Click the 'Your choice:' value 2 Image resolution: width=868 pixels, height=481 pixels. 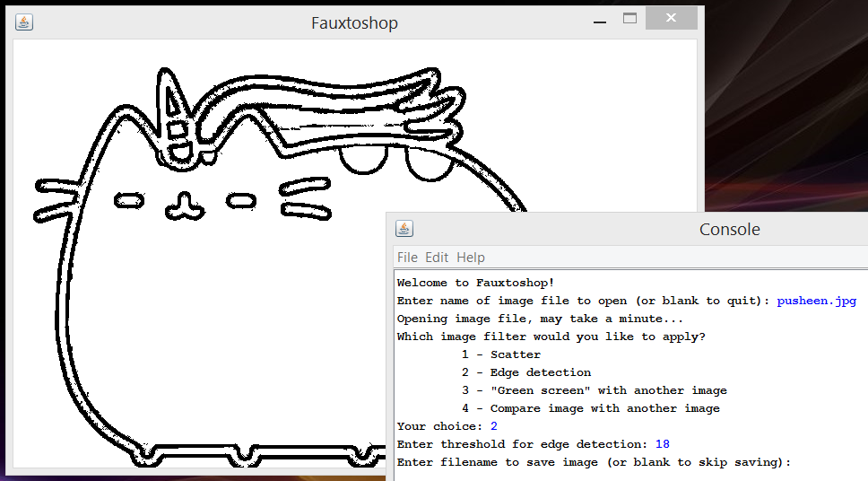[494, 426]
